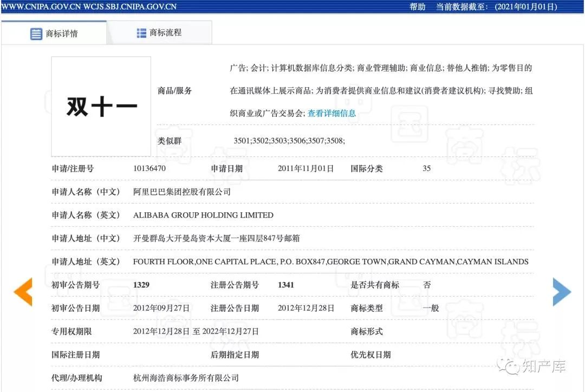Viewport: 585px width, 392px height.
Task: Open the 查看详细信息 link
Action: 331,113
